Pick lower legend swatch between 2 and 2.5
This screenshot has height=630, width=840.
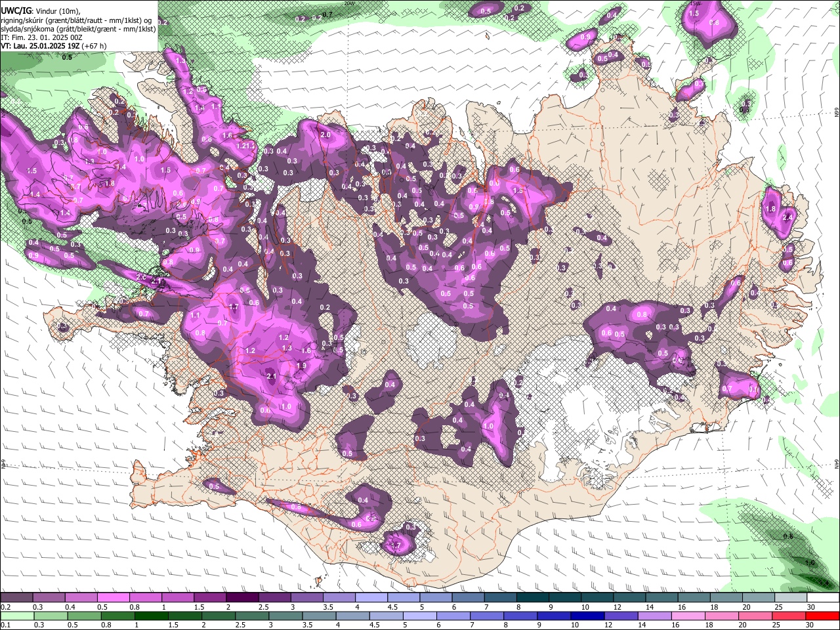click(220, 616)
